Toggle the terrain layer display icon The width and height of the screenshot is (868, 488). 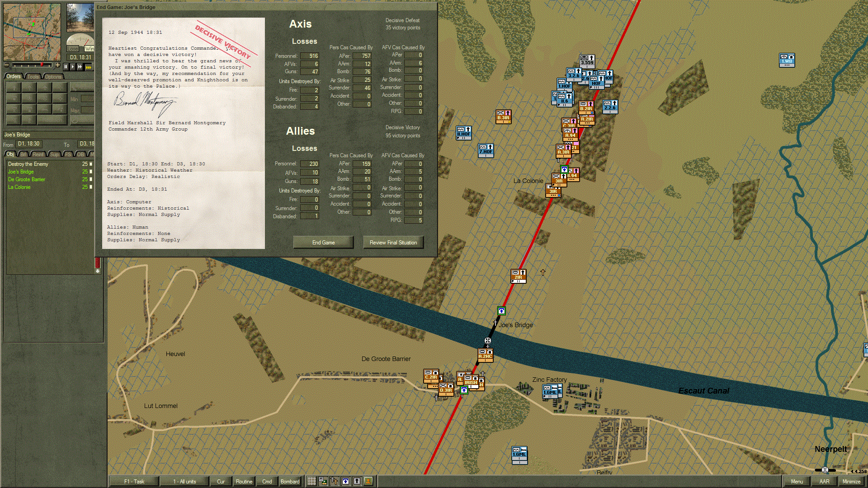[x=323, y=481]
